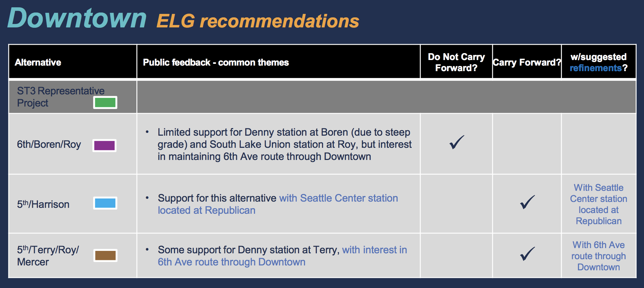Click 'with interest in 6th Ave route' blue text
Screen dimensions: 644x288
(374, 250)
